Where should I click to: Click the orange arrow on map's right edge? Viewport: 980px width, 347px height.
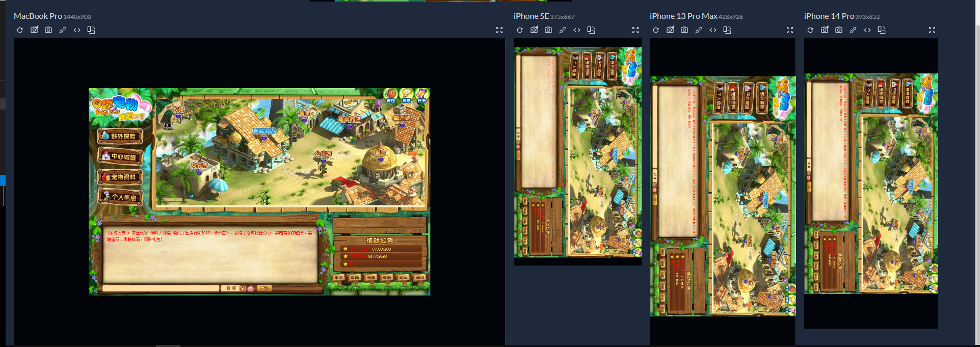(x=413, y=153)
